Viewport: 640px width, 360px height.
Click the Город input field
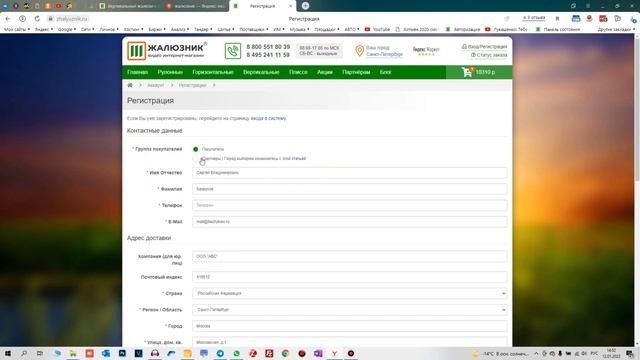point(350,326)
